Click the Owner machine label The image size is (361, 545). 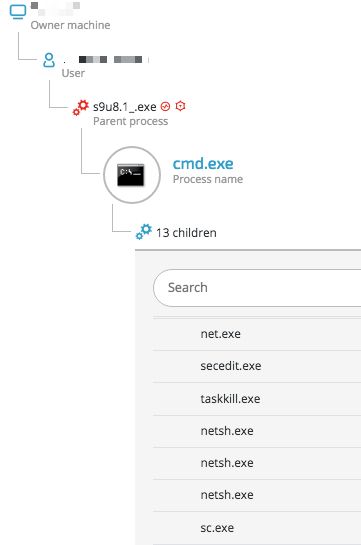(x=71, y=25)
